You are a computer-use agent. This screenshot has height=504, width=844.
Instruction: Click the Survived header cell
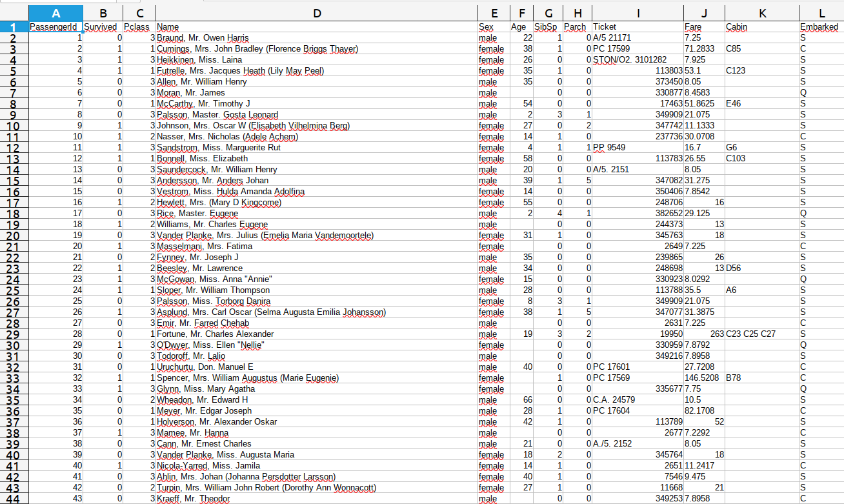pos(102,27)
